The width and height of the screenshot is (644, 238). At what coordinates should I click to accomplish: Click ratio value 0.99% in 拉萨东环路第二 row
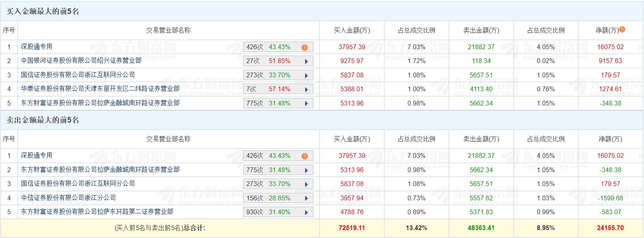(546, 212)
